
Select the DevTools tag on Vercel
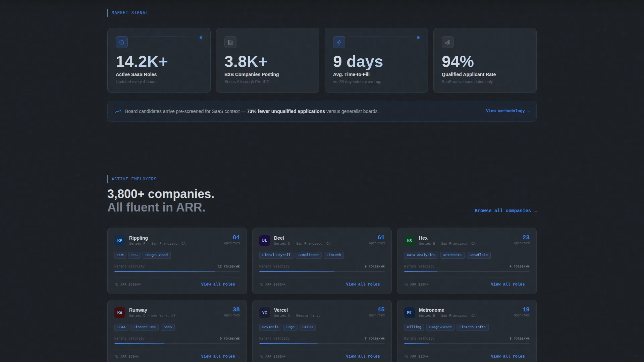coord(270,327)
